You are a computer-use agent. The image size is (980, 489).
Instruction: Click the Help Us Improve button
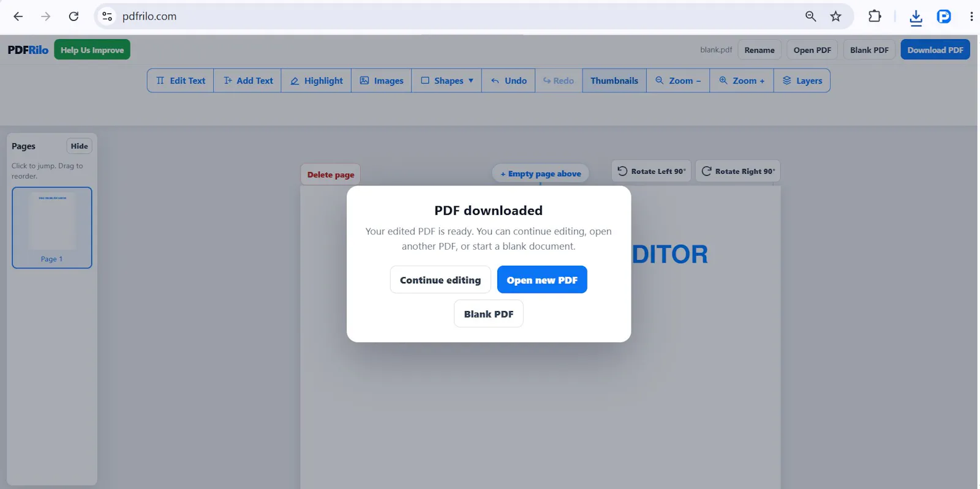tap(92, 50)
